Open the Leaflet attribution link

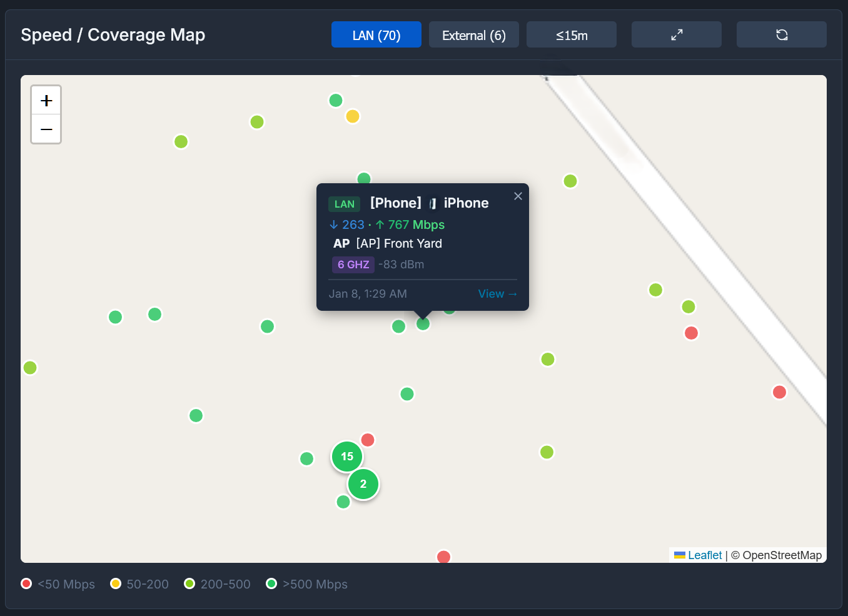point(705,555)
